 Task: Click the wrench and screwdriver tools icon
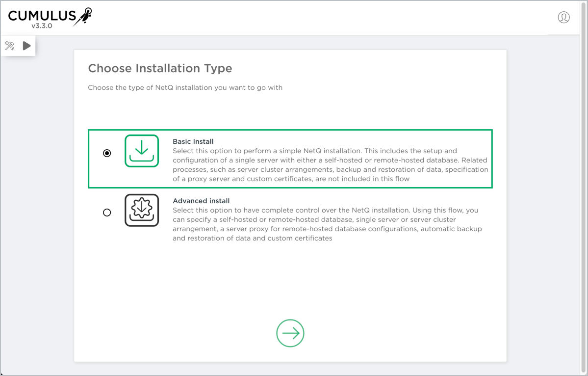coord(10,46)
